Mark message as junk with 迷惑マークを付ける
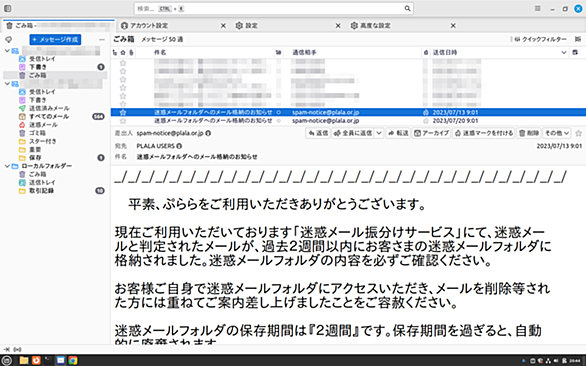 484,133
